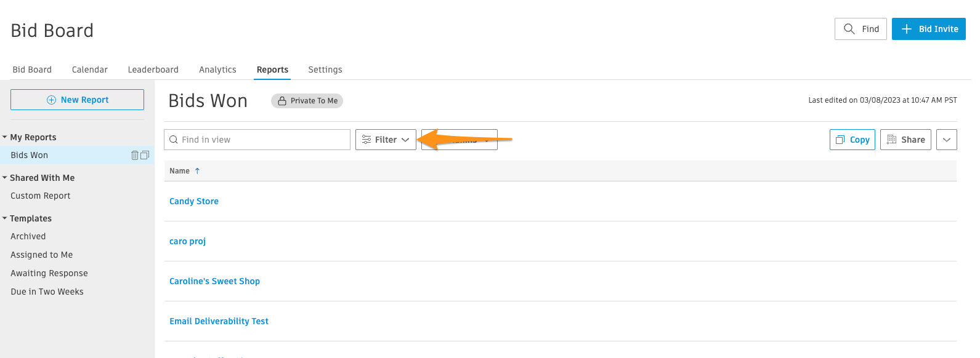The height and width of the screenshot is (358, 980).
Task: Copy the Bids Won report
Action: pyautogui.click(x=852, y=140)
